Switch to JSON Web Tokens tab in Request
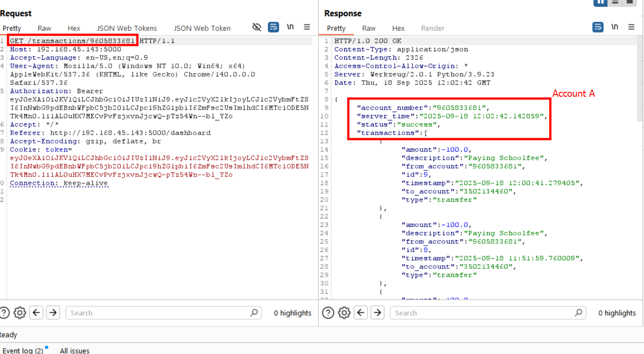The image size is (644, 354). pyautogui.click(x=127, y=28)
